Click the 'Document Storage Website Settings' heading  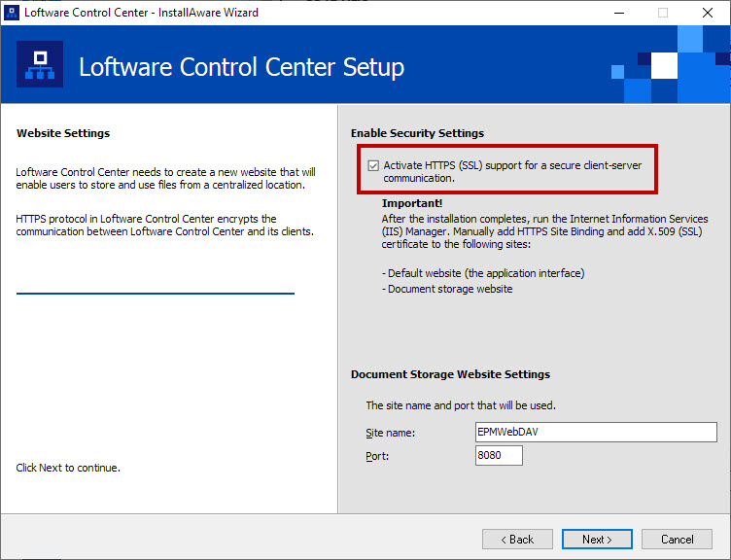tap(450, 374)
